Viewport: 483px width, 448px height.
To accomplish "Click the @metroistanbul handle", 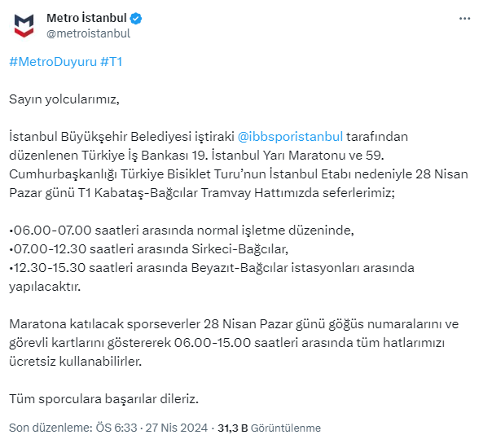I will [x=89, y=33].
